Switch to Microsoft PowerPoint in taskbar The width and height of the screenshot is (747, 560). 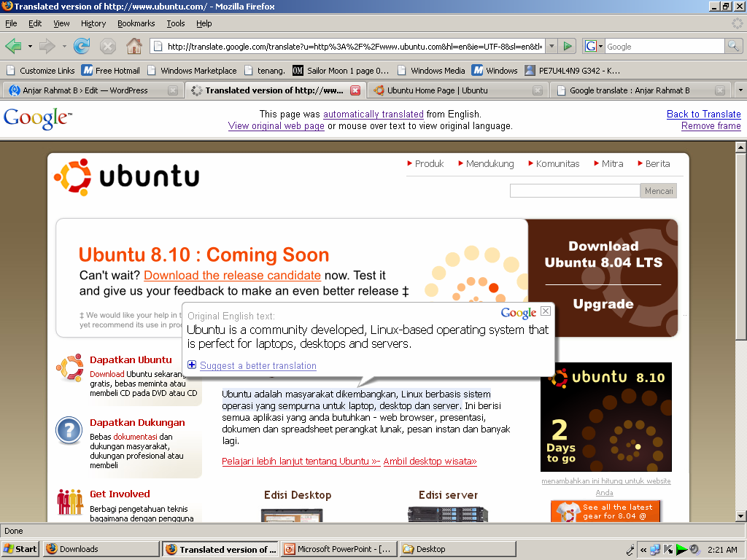(339, 549)
